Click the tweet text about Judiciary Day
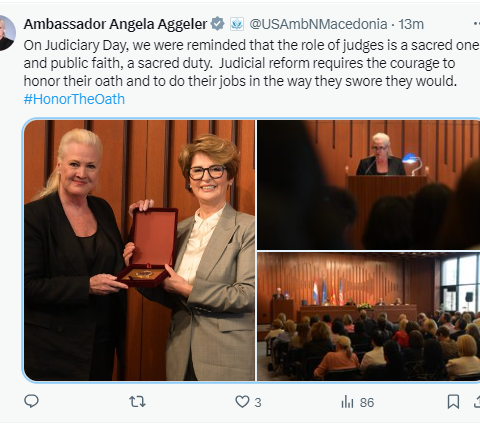The image size is (480, 431). tap(252, 63)
